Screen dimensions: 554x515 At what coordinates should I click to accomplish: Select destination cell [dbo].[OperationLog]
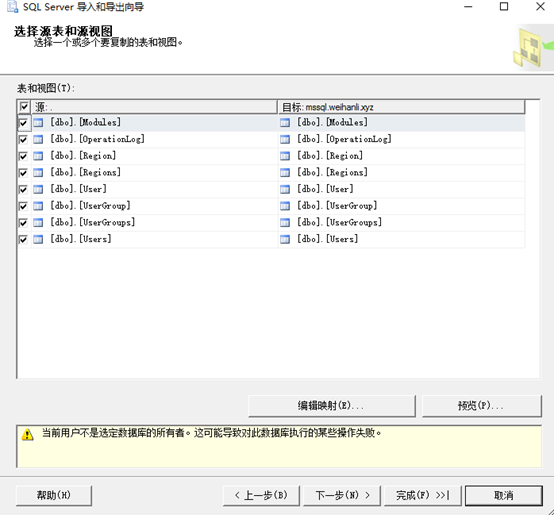coord(401,139)
